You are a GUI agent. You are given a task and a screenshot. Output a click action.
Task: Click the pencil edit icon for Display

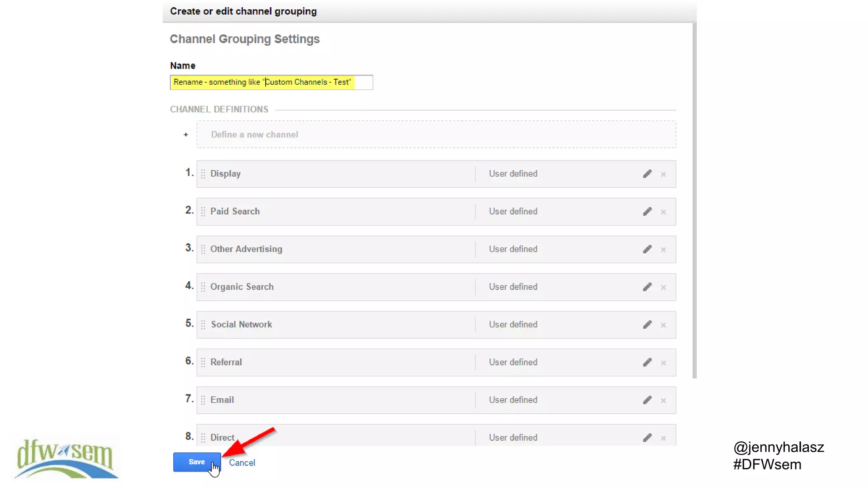click(x=647, y=174)
